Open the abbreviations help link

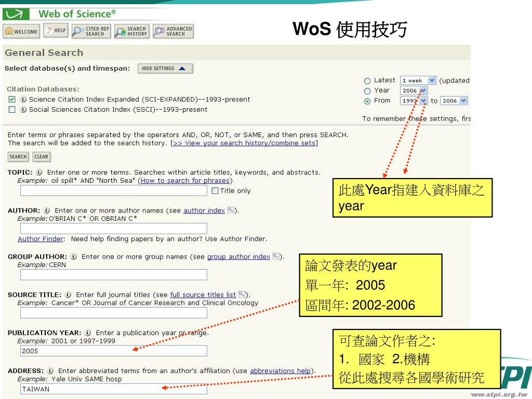pyautogui.click(x=280, y=371)
